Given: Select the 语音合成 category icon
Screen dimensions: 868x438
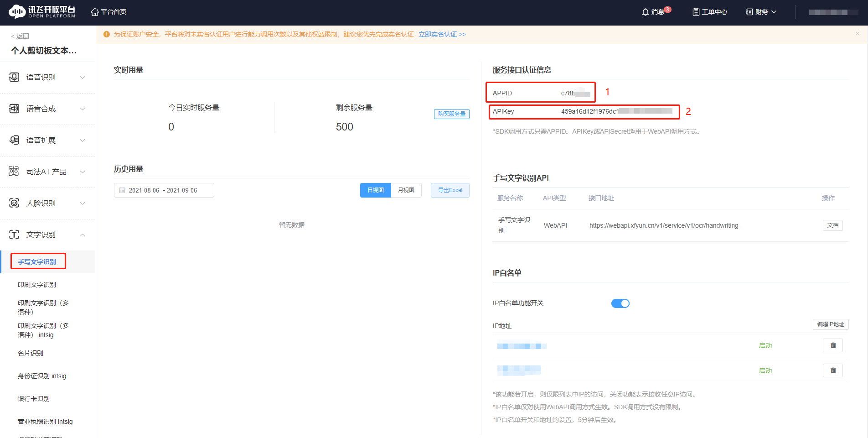Looking at the screenshot, I should coord(14,109).
